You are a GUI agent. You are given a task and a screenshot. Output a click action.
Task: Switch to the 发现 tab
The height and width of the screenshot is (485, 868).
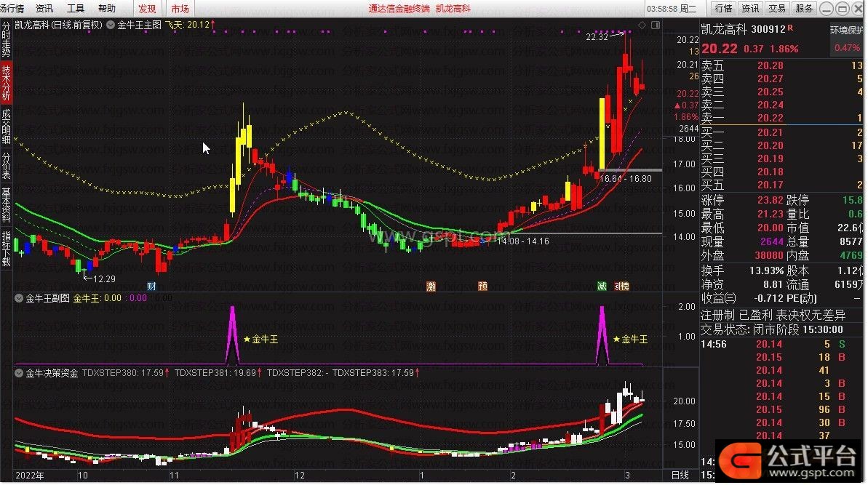[147, 8]
